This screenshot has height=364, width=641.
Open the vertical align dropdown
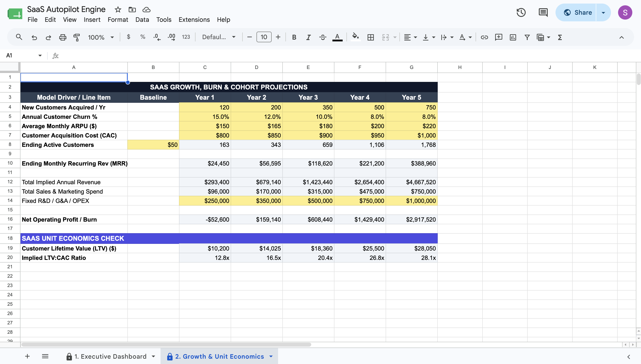pos(428,37)
